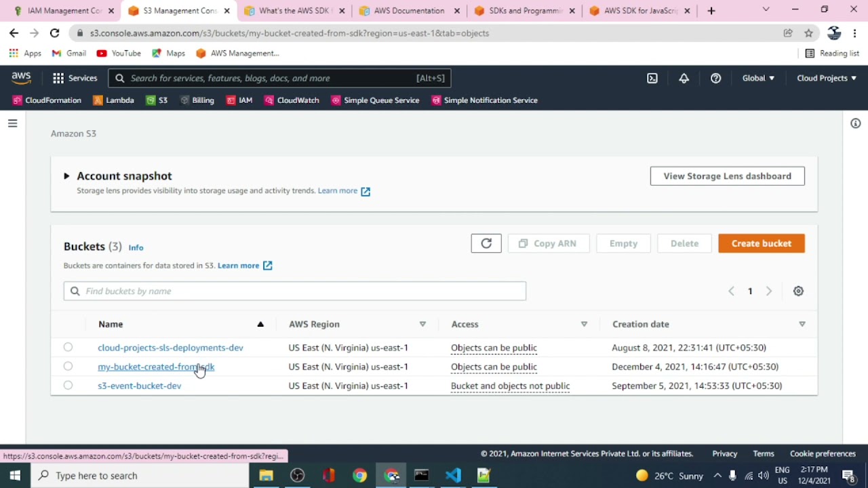The height and width of the screenshot is (488, 868).
Task: Open the my-bucket-created-from-sdk bucket link
Action: click(x=156, y=366)
